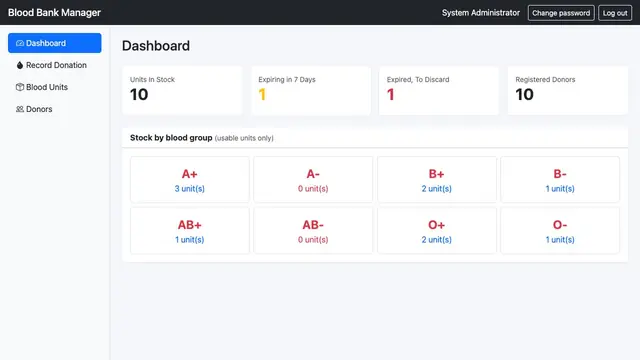Navigate to Donors page
Viewport: 640px width, 360px height.
(55, 109)
